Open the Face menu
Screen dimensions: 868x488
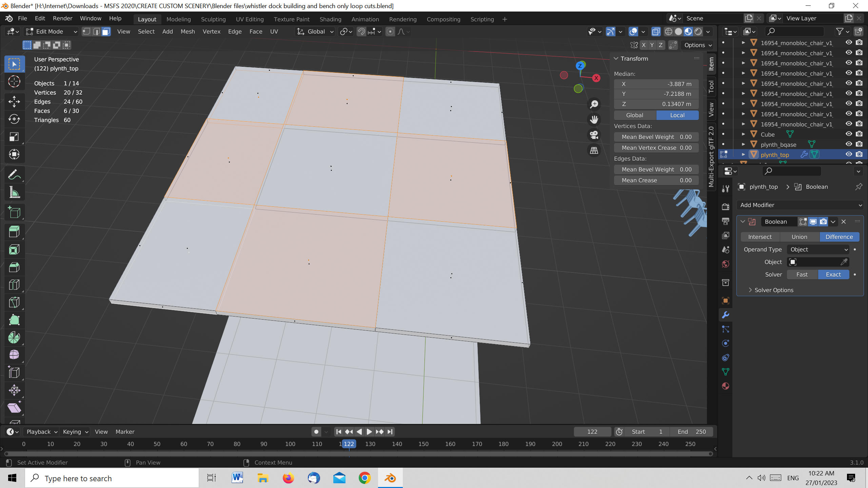click(x=256, y=32)
